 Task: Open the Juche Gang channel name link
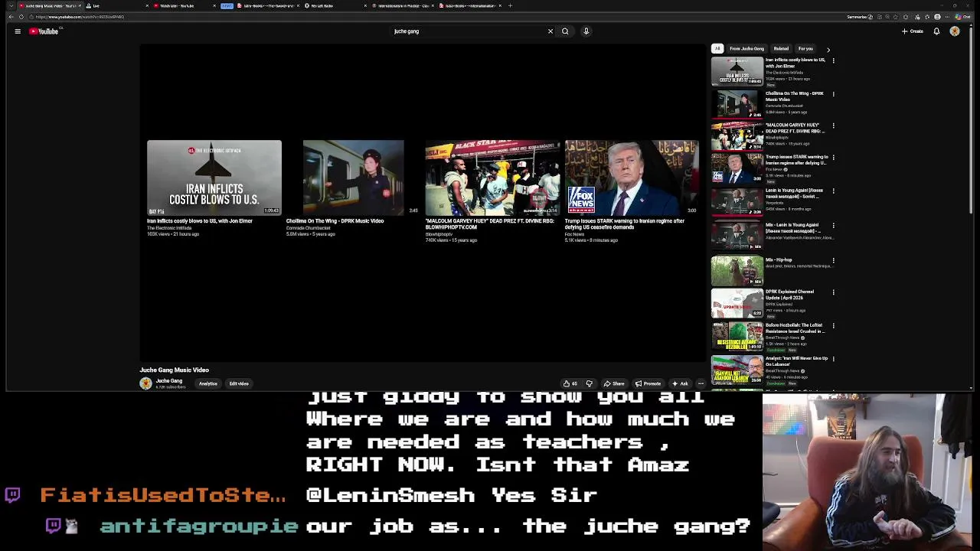[169, 381]
